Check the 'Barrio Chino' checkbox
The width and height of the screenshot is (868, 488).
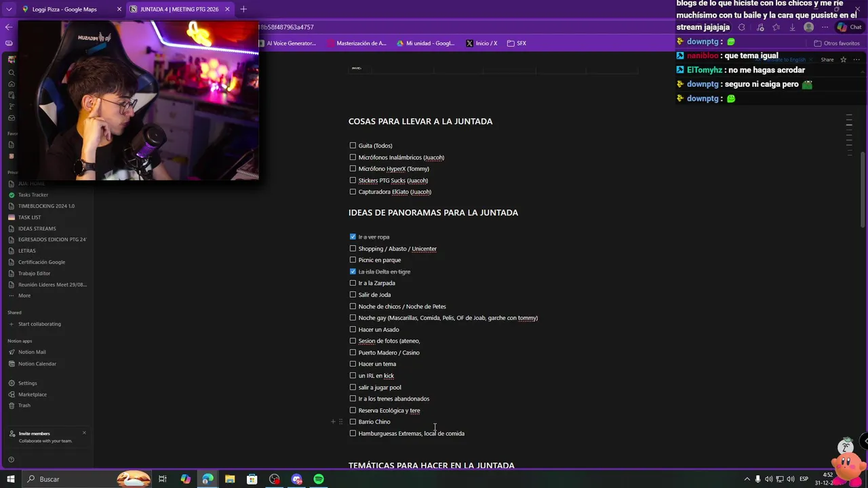pyautogui.click(x=353, y=422)
